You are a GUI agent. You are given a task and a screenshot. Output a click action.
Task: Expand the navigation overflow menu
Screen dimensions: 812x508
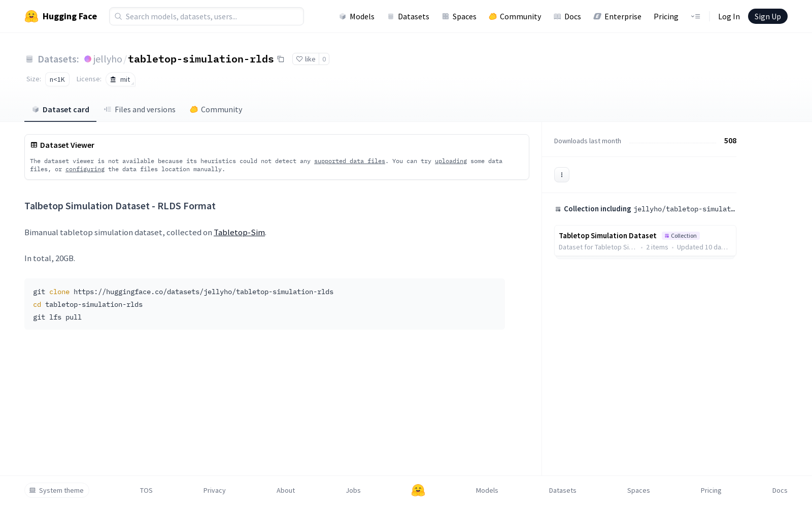pyautogui.click(x=695, y=16)
